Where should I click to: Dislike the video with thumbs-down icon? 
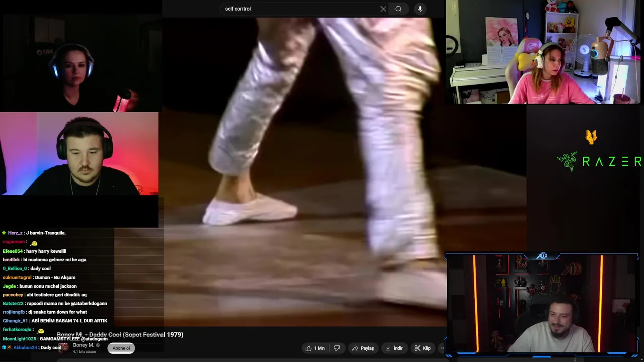tap(337, 348)
